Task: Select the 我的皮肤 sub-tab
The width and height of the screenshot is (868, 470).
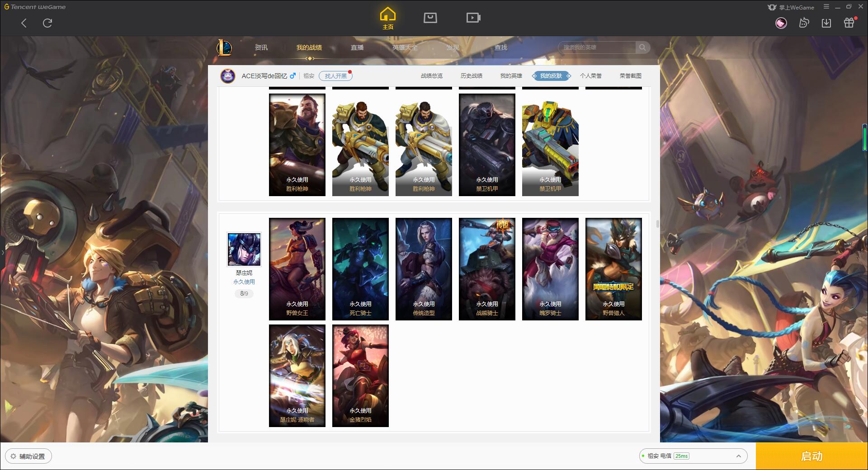Action: (x=551, y=76)
